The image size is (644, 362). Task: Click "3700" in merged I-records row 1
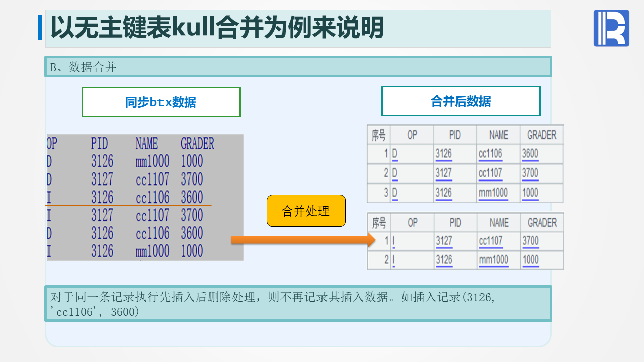coord(531,241)
